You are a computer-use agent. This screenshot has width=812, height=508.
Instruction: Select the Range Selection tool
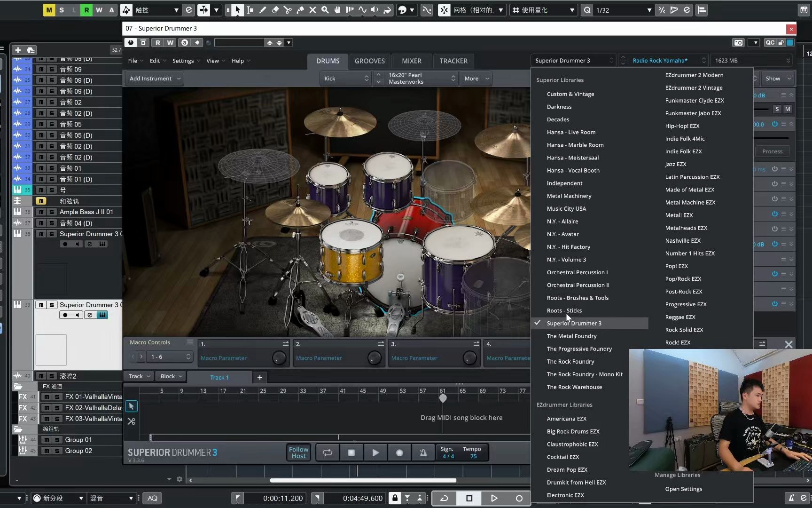click(250, 10)
